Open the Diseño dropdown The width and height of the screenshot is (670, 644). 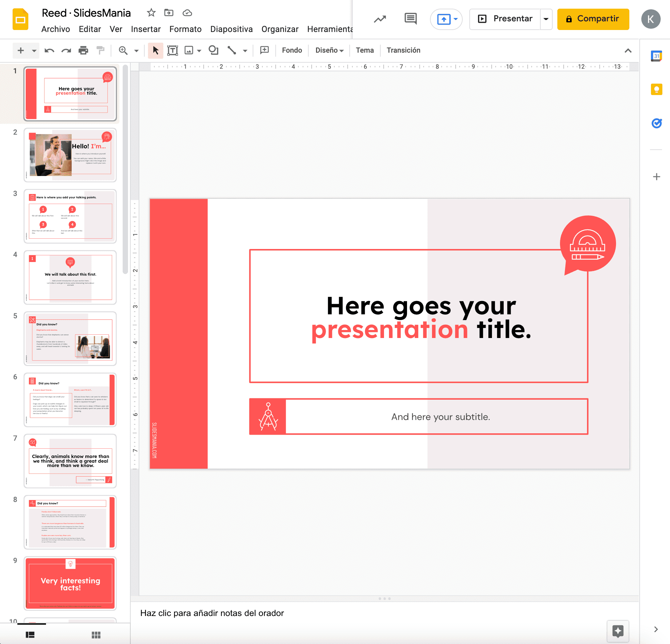[x=329, y=50]
